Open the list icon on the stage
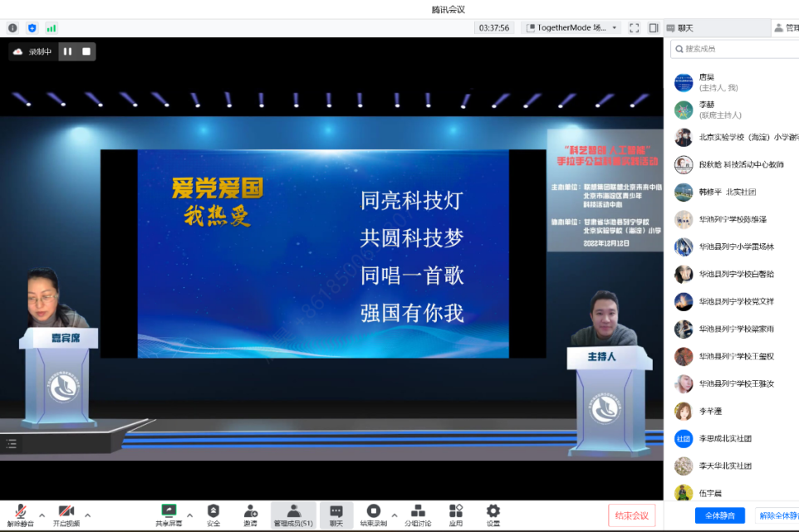This screenshot has height=532, width=799. 11,444
